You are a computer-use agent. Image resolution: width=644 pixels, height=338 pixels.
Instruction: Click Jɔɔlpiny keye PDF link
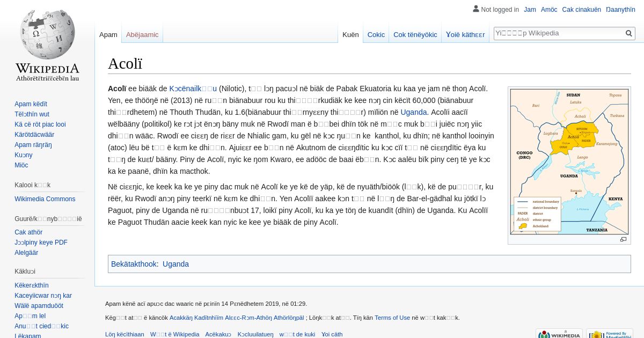pyautogui.click(x=41, y=243)
